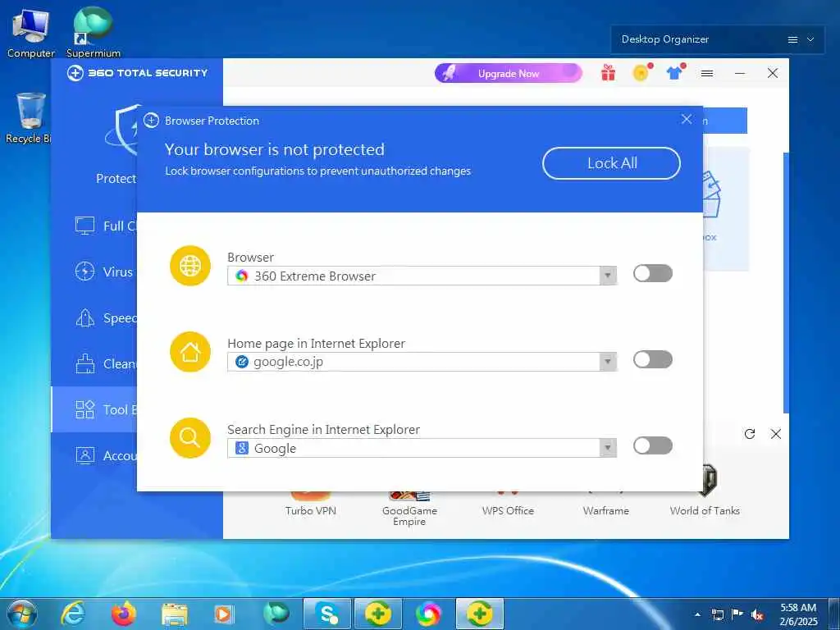
Task: Open Warframe recommendation
Action: (606, 504)
